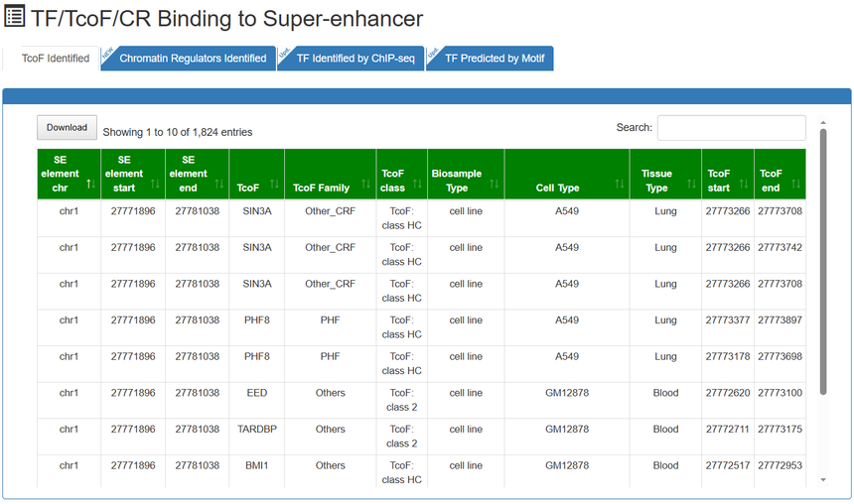This screenshot has height=504, width=854.
Task: Click into the Search input field
Action: (x=731, y=128)
